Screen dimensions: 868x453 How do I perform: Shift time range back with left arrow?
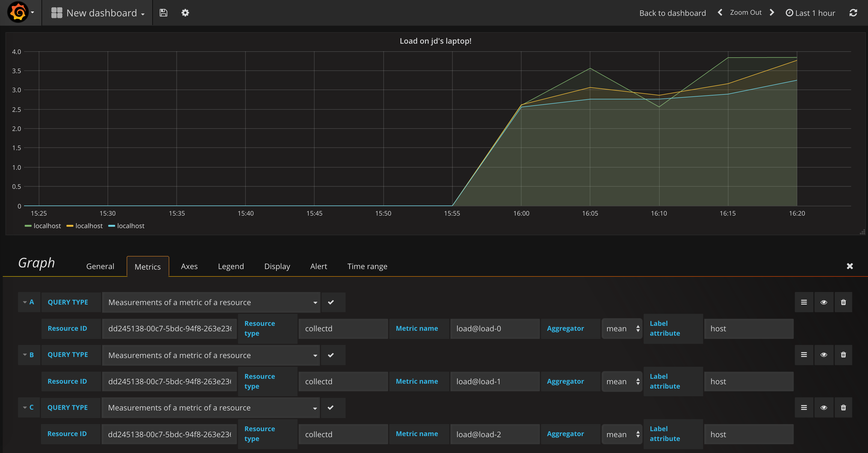pyautogui.click(x=720, y=13)
